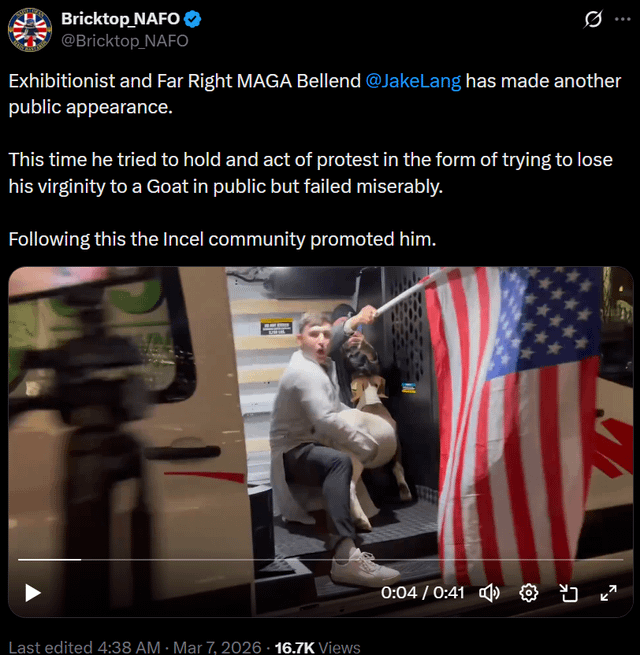
Task: Click the @Bricktop_NAFO handle
Action: point(125,41)
